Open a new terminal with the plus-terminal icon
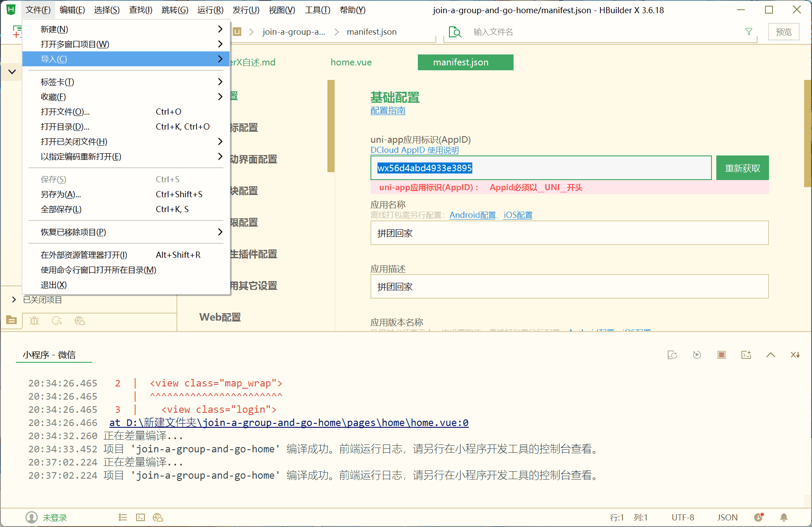This screenshot has width=812, height=527. pyautogui.click(x=746, y=355)
